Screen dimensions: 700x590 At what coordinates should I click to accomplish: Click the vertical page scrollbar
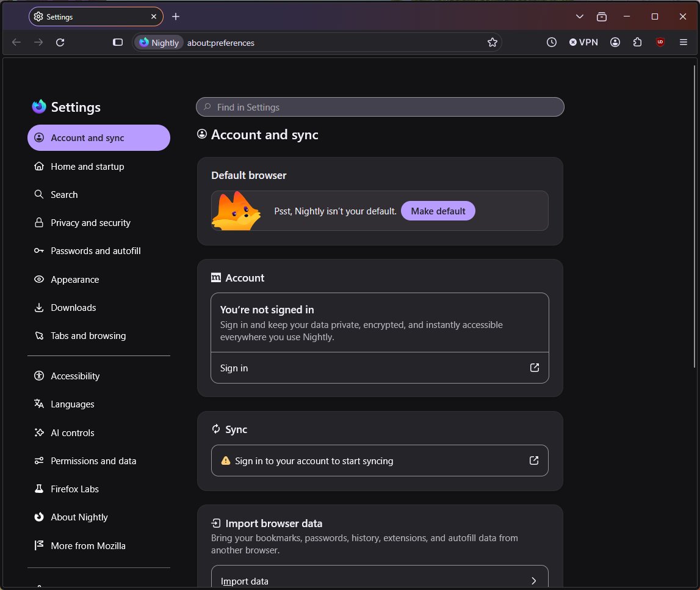695,217
